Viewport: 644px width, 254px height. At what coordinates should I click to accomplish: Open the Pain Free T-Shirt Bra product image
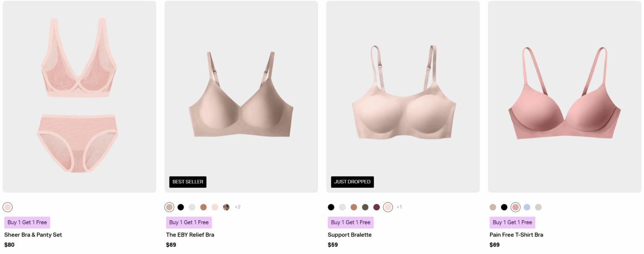point(565,97)
